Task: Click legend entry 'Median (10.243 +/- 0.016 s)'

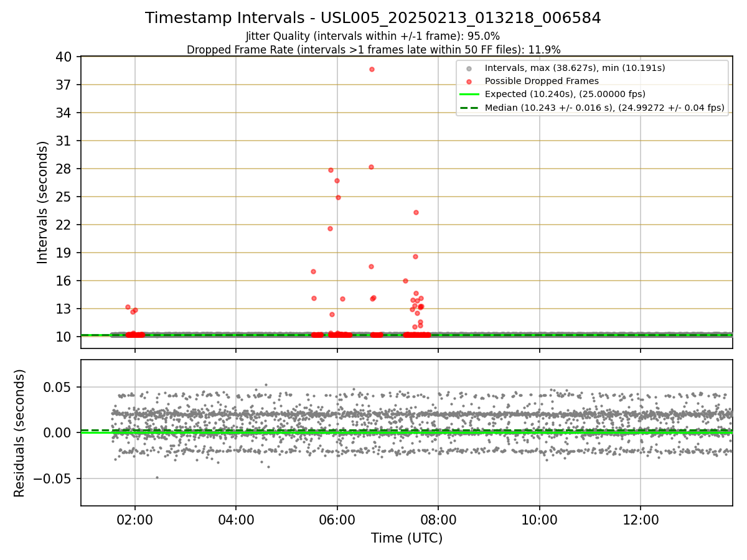Action: pyautogui.click(x=604, y=108)
